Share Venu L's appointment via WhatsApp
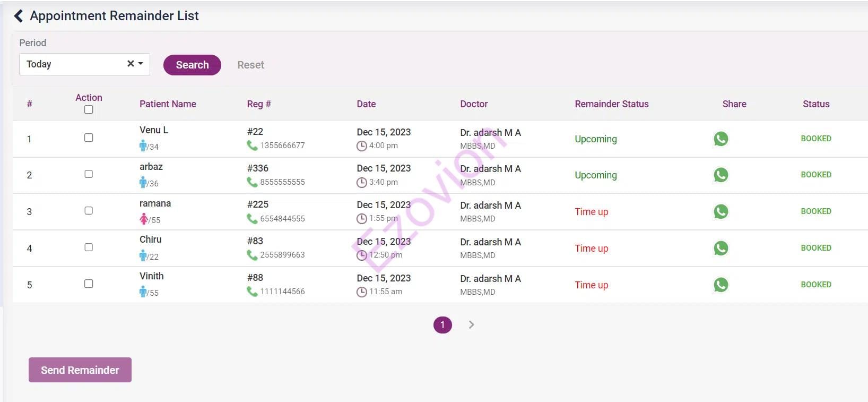 [721, 139]
